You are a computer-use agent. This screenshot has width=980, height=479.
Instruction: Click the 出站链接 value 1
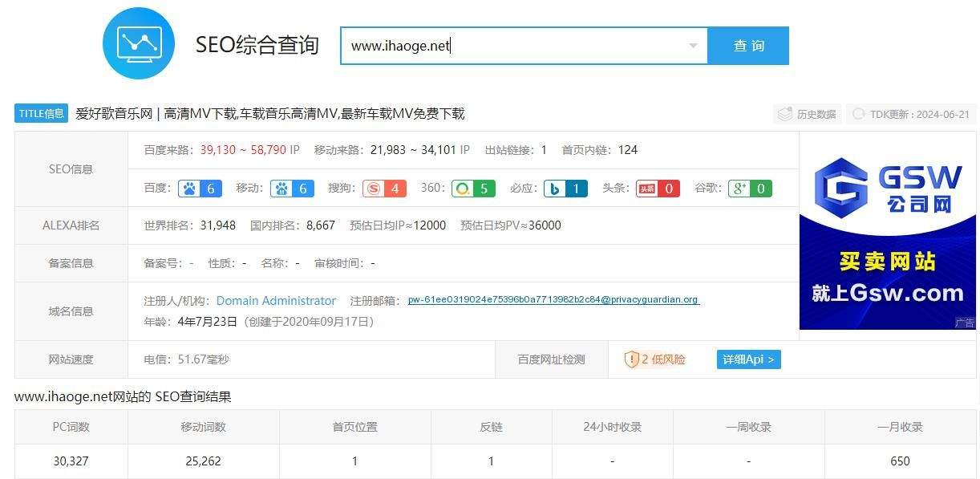[544, 150]
